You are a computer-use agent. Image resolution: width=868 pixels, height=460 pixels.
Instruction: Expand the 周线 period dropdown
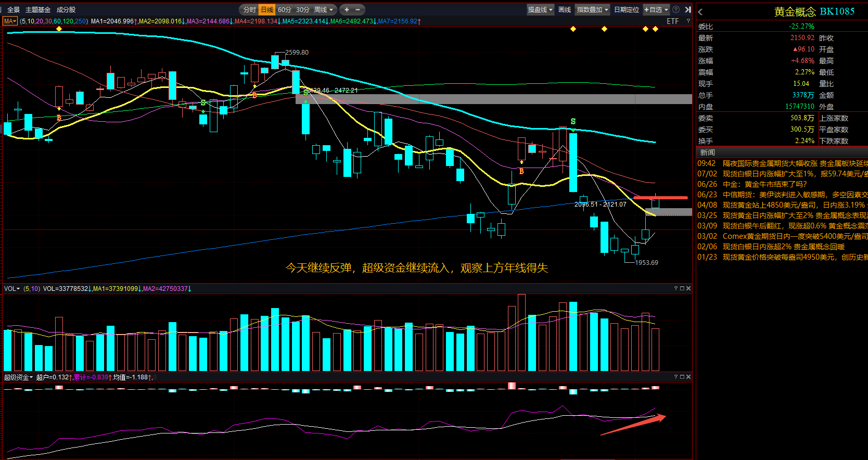[323, 9]
